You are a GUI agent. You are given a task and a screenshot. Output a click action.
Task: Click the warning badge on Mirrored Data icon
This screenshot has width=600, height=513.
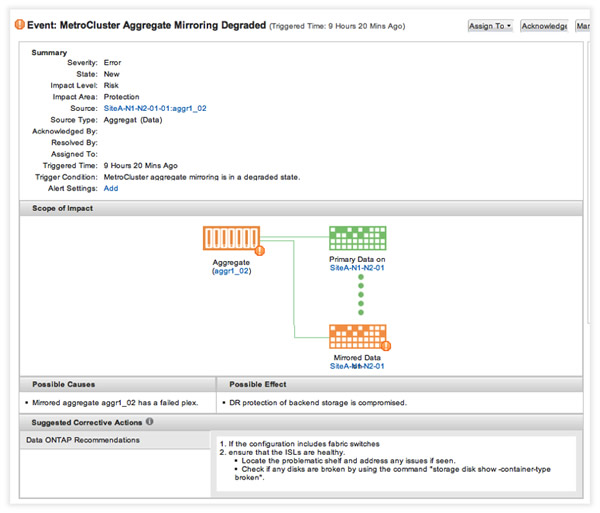coord(386,346)
